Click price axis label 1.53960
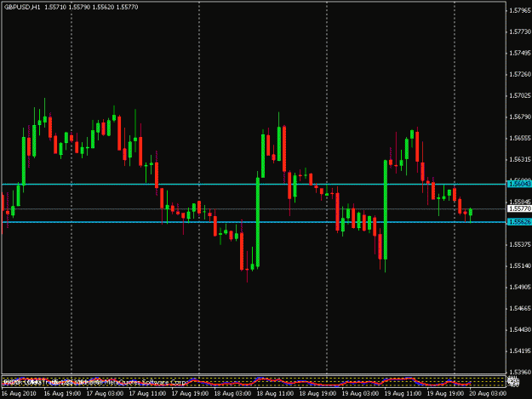532x399 pixels. click(520, 373)
